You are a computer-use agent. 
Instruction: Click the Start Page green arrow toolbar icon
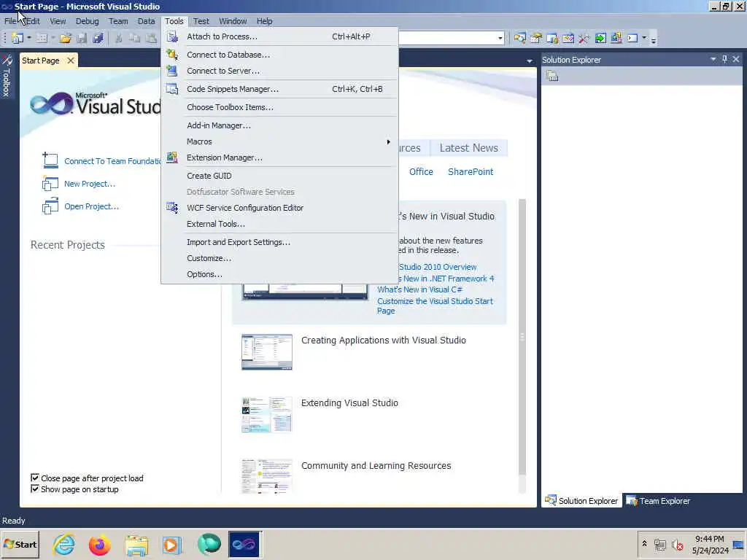(600, 38)
